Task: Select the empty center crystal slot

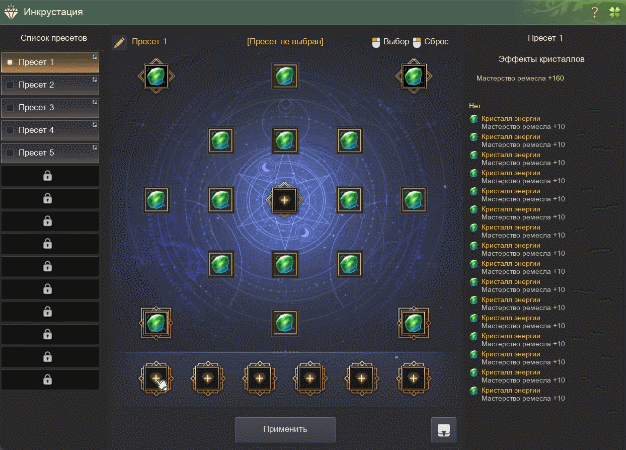Action: pyautogui.click(x=284, y=200)
